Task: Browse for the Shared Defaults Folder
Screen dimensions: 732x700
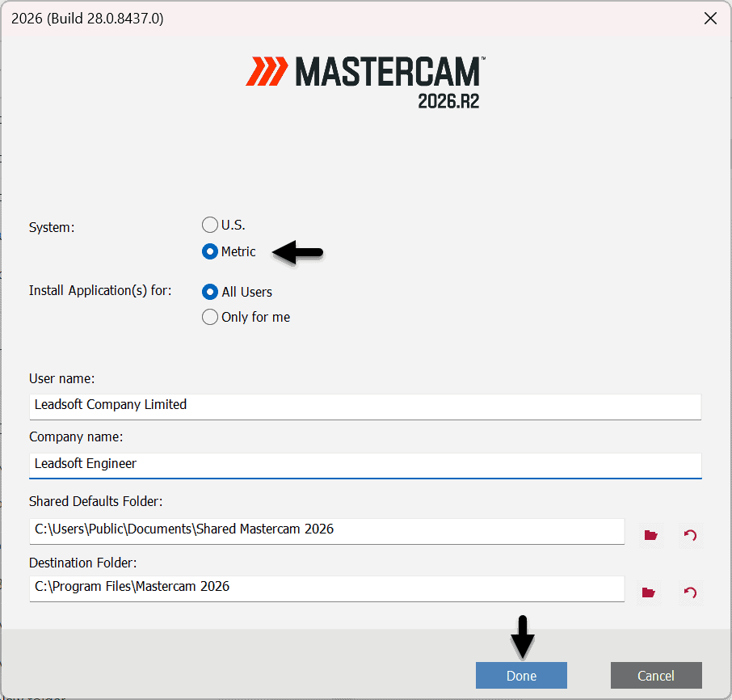Action: click(x=650, y=534)
